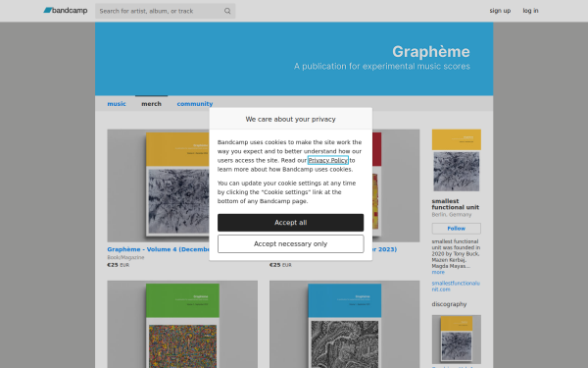Screen dimensions: 588x368
Task: Click the sidebar band profile image
Action: [x=457, y=160]
